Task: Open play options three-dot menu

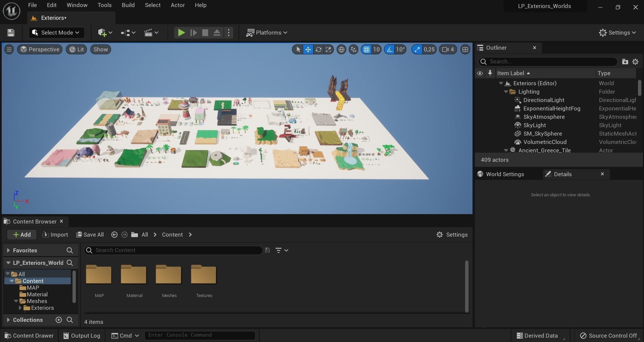Action: [229, 33]
